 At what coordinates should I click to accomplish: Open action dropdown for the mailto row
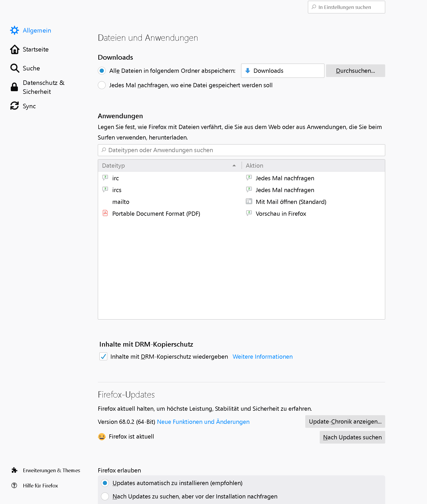click(313, 202)
